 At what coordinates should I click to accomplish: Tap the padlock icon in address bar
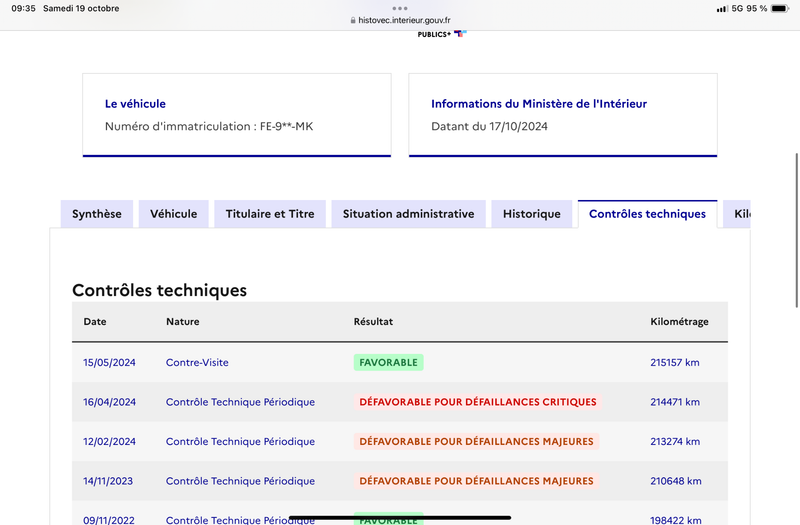[x=353, y=20]
